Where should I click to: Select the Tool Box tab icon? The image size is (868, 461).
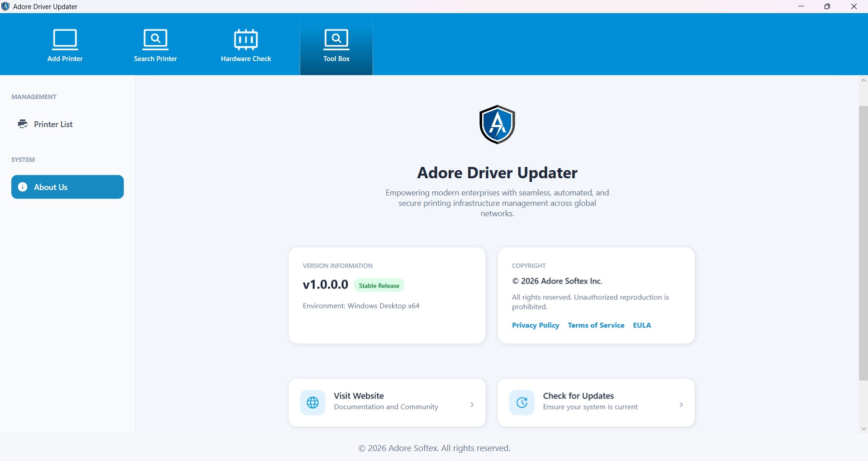[x=336, y=40]
